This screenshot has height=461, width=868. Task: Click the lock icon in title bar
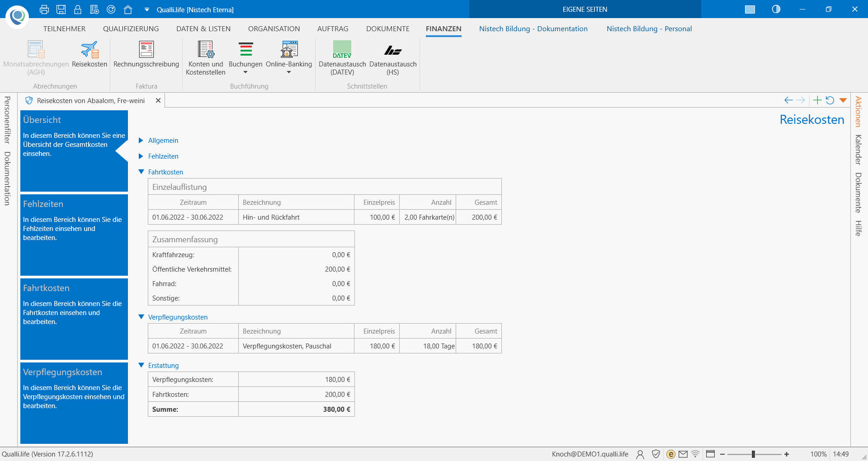click(x=78, y=9)
